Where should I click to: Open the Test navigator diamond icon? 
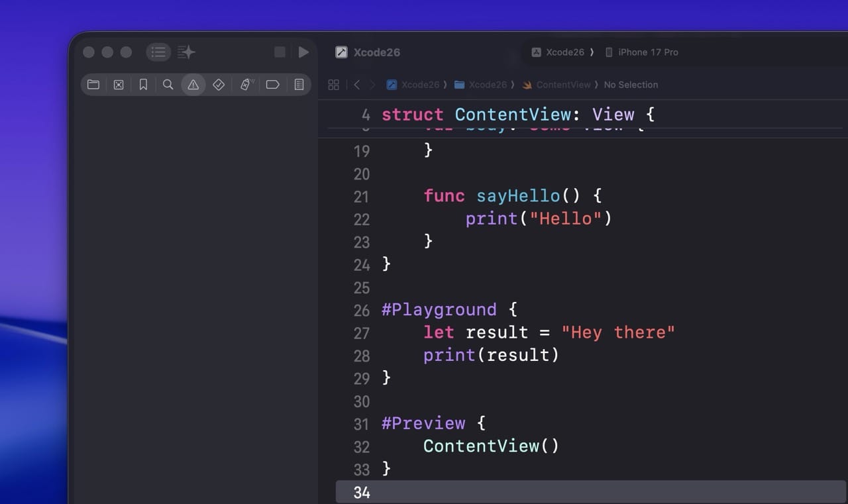[x=219, y=85]
